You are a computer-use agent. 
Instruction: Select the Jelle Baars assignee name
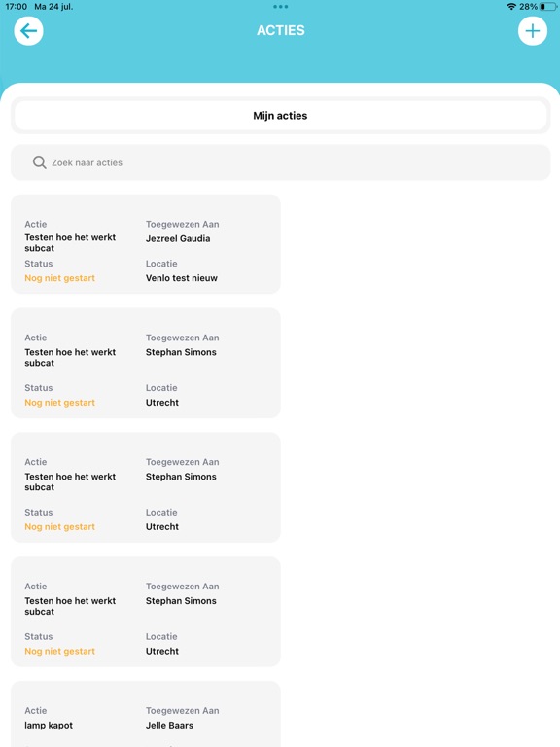coord(169,725)
